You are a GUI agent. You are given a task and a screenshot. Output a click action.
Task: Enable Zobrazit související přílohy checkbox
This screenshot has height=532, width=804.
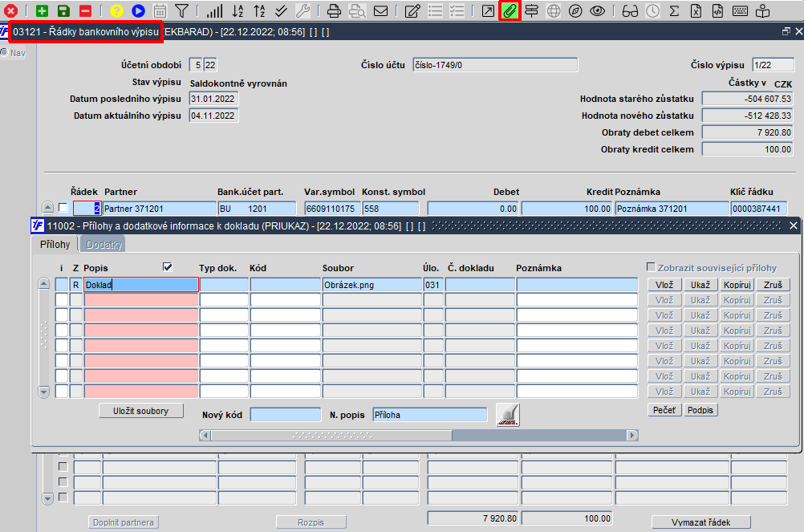coord(652,267)
